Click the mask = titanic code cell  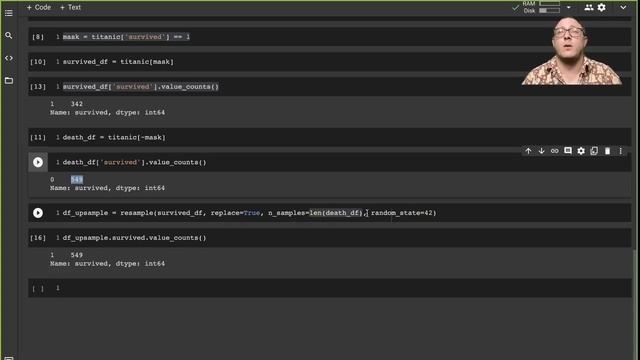[x=329, y=37]
